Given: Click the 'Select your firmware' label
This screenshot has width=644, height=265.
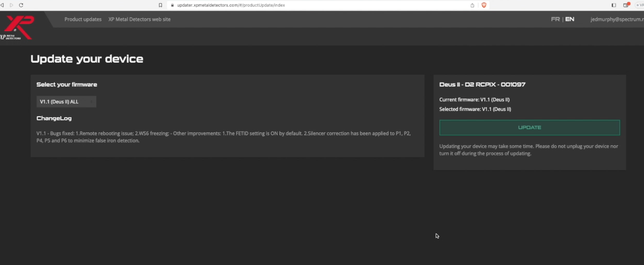Looking at the screenshot, I should click(67, 85).
